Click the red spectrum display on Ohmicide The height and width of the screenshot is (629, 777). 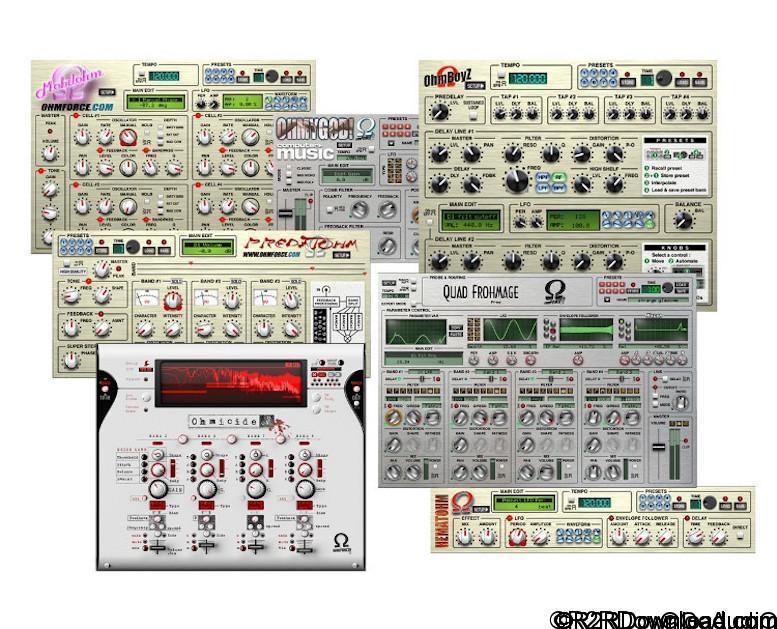click(x=231, y=384)
